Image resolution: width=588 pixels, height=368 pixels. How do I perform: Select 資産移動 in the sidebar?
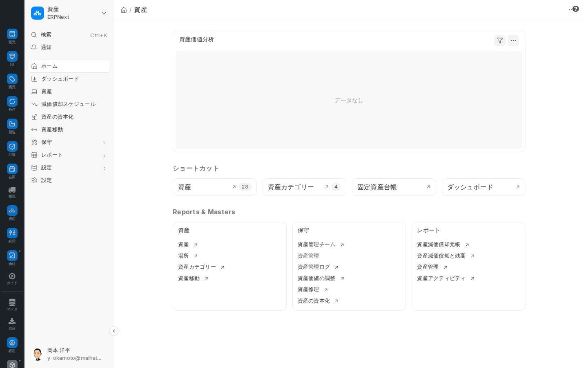click(x=69, y=130)
